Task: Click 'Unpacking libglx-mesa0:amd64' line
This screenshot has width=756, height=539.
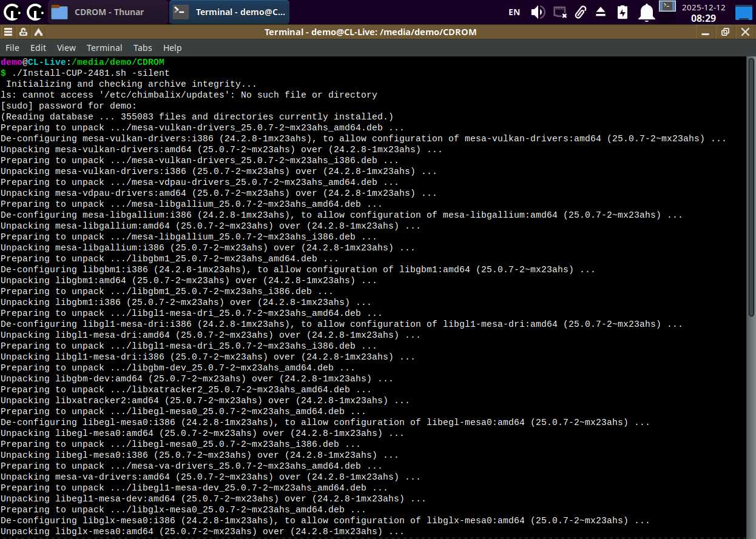Action: tap(202, 532)
